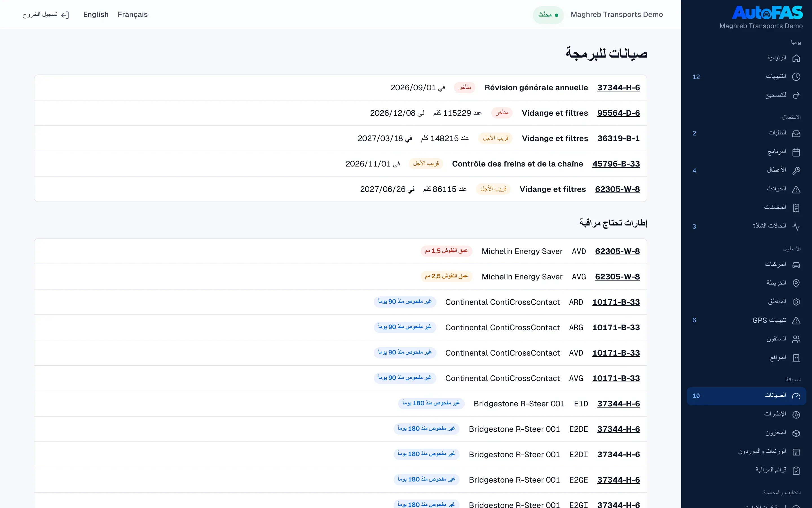Screen dimensions: 812x508
Task: Click the محدّث updated status badge
Action: coord(548,15)
